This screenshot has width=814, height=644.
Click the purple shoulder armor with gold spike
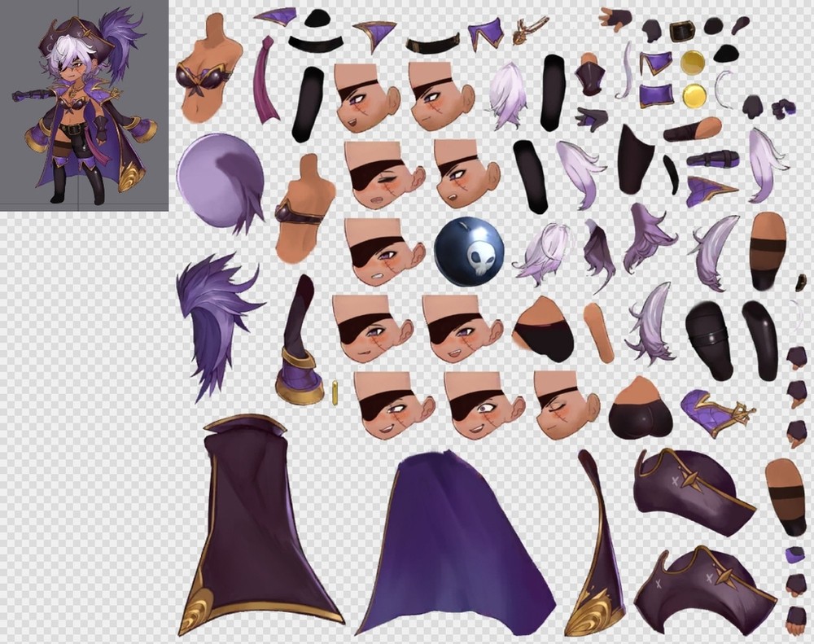click(x=712, y=411)
